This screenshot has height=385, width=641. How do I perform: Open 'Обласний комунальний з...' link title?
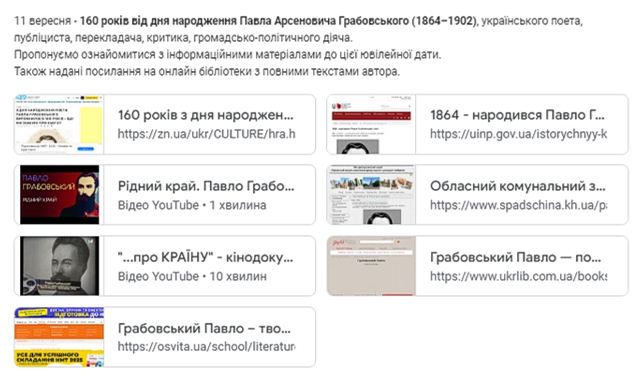click(x=518, y=186)
